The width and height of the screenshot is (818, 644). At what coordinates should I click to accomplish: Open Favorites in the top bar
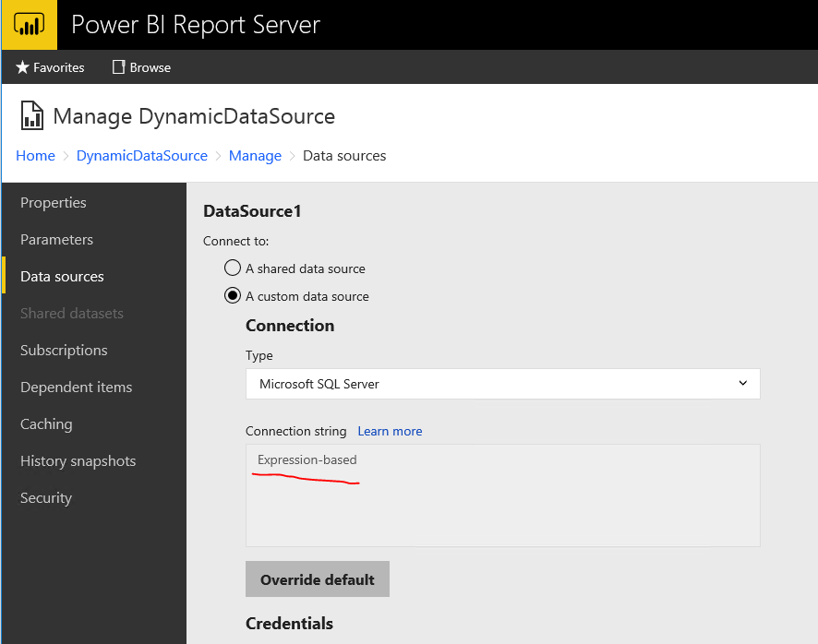(50, 67)
